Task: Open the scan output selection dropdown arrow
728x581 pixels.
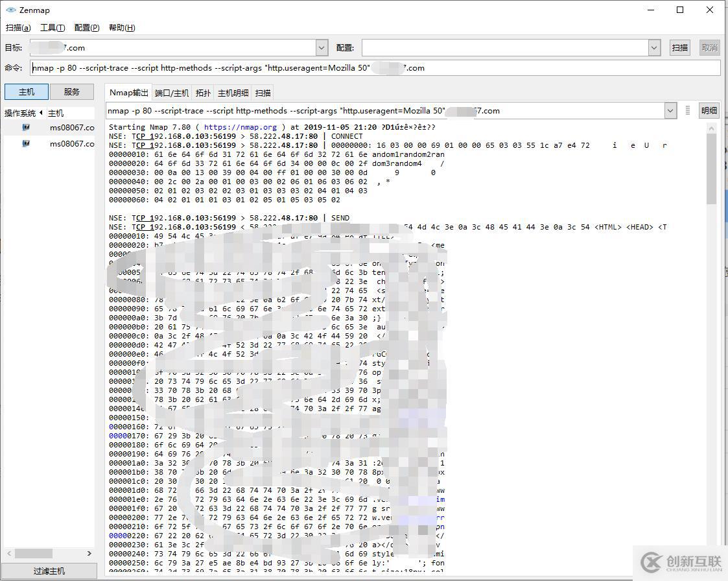Action: (x=670, y=111)
